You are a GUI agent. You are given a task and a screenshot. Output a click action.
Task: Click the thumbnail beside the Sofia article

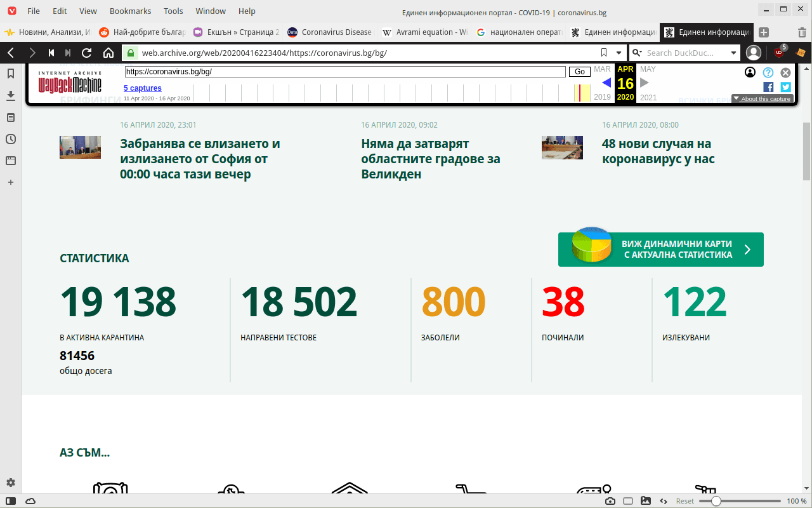point(80,147)
